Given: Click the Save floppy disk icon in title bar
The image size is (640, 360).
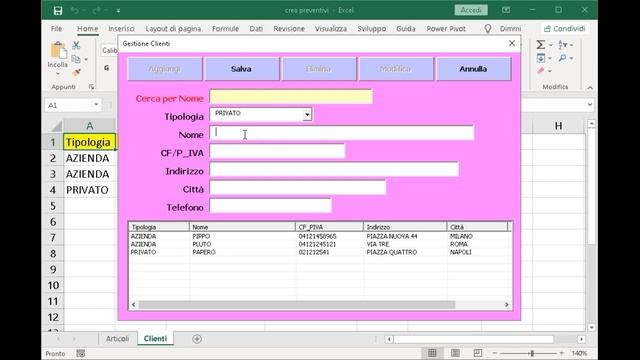Looking at the screenshot, I should tap(58, 11).
